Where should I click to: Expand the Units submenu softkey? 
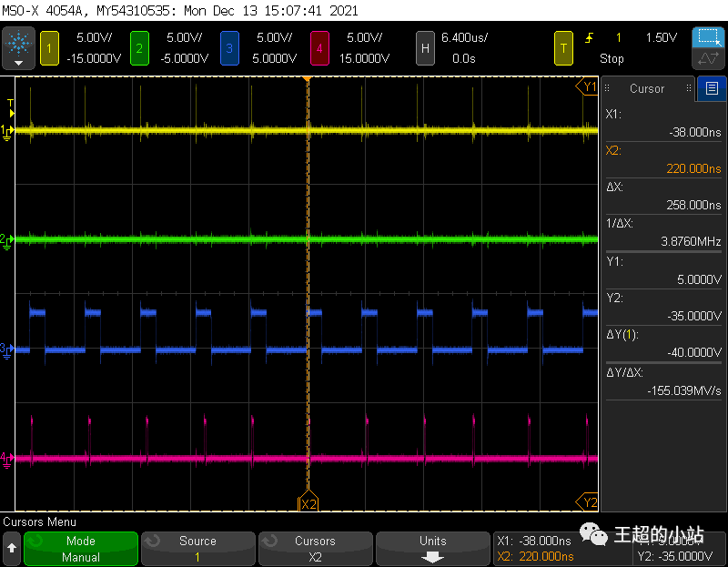432,548
